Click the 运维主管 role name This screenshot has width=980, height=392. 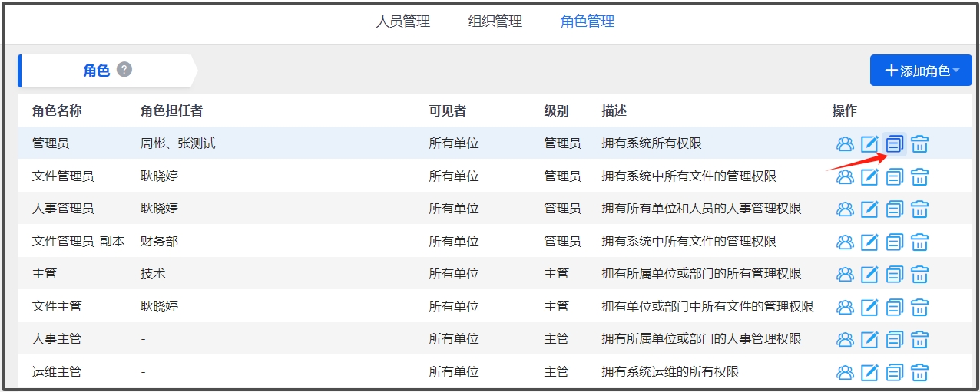coord(57,372)
